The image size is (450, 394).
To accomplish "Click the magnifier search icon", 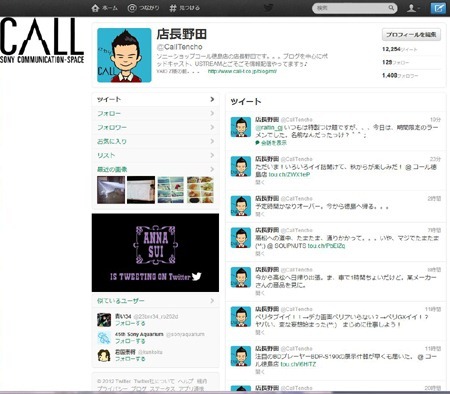I will point(391,8).
